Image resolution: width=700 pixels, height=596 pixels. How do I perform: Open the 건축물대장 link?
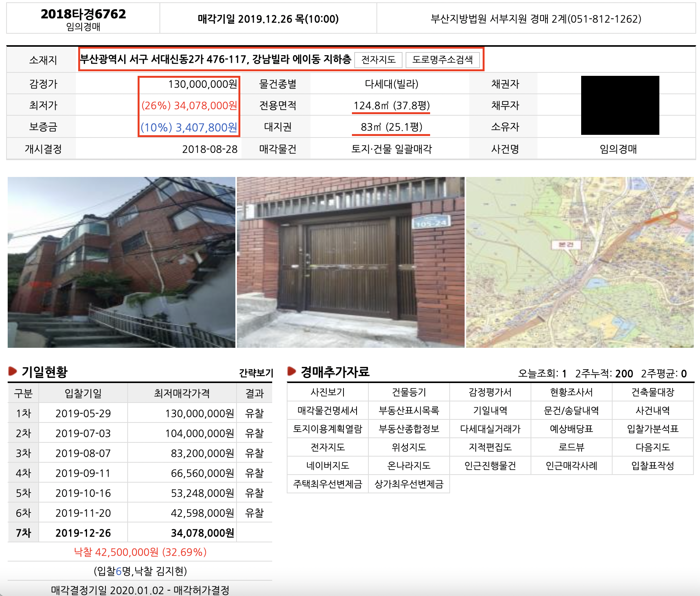pos(653,392)
